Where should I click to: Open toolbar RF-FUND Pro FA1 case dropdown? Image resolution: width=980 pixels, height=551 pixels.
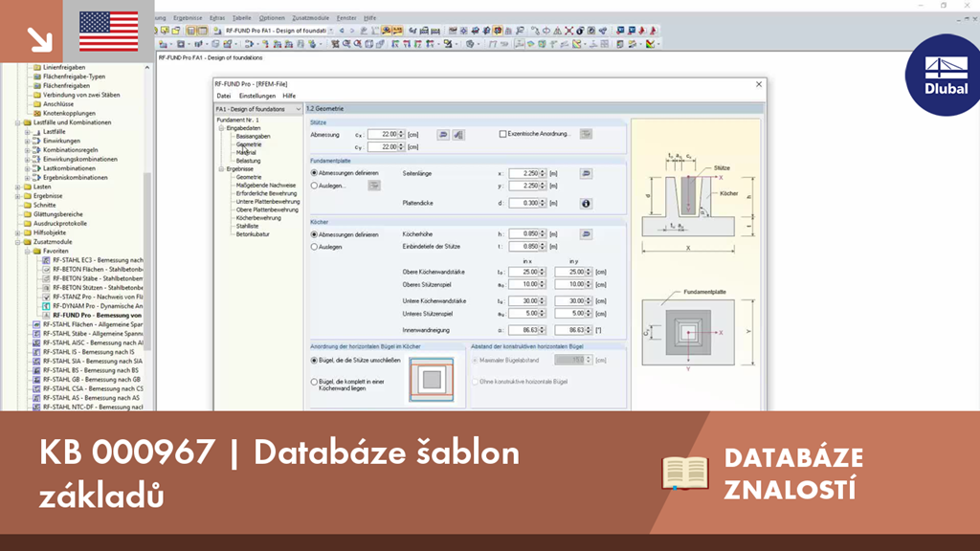(x=330, y=30)
